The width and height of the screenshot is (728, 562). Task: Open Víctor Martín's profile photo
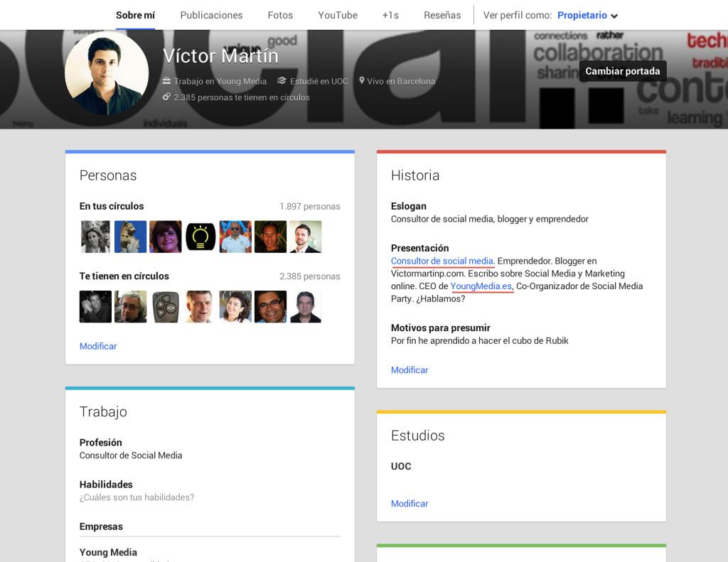pyautogui.click(x=106, y=72)
